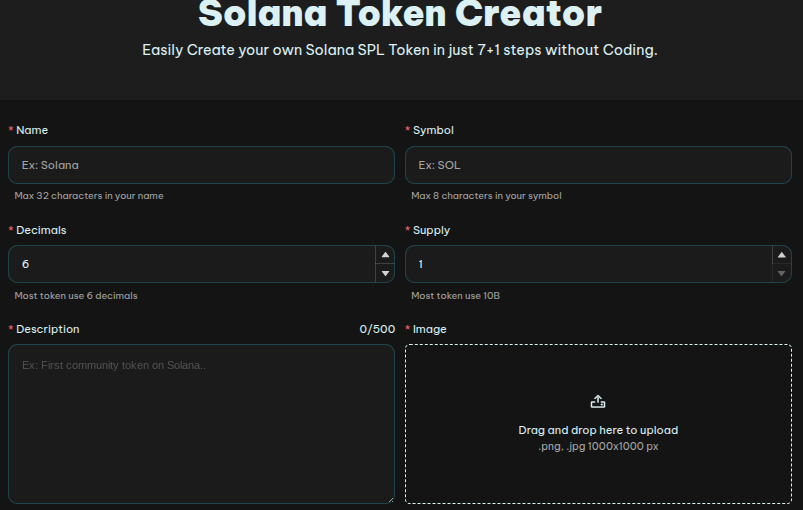The height and width of the screenshot is (510, 803).
Task: Click the Image field label
Action: pyautogui.click(x=429, y=329)
